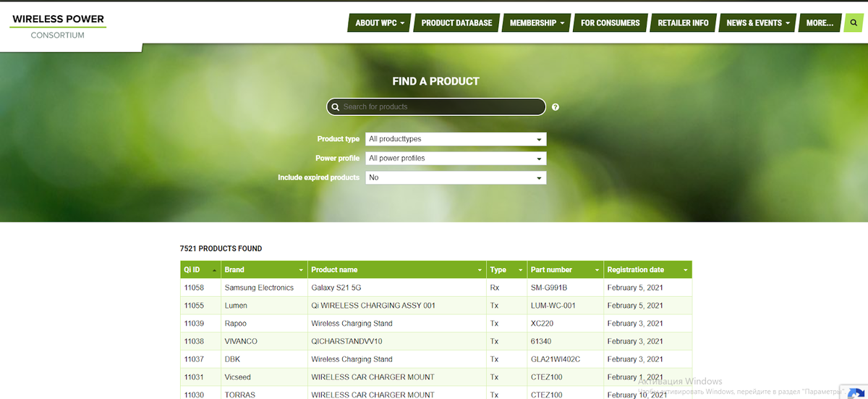The width and height of the screenshot is (868, 399).
Task: Sort table by Brand column
Action: tap(264, 269)
